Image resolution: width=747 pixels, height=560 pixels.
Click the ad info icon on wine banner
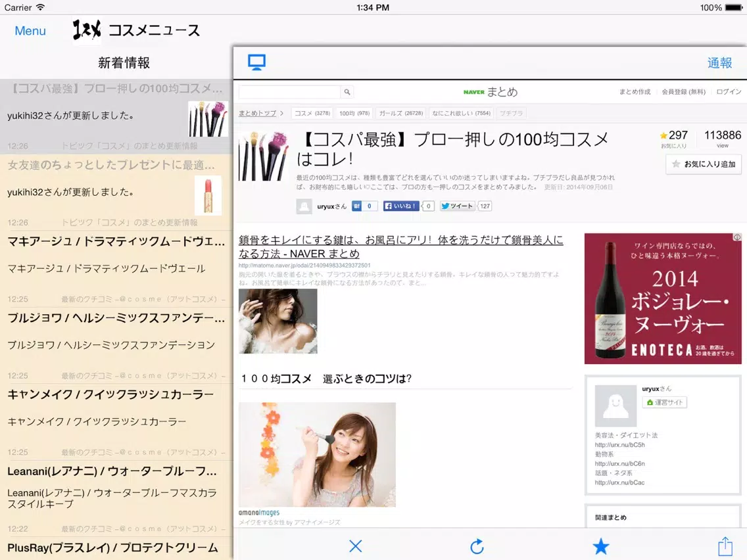click(x=737, y=237)
